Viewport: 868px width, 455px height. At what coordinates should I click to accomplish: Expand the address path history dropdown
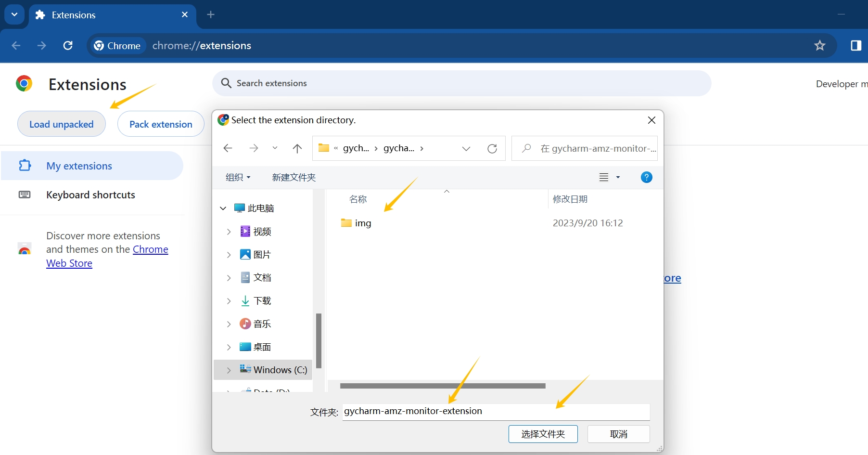click(x=466, y=149)
